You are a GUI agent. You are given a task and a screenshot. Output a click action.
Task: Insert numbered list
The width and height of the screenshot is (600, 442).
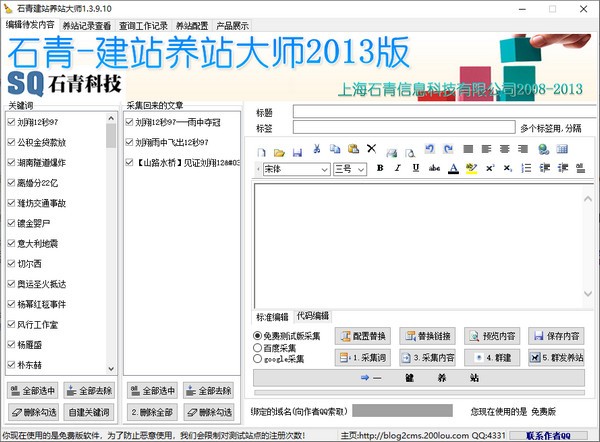point(526,168)
